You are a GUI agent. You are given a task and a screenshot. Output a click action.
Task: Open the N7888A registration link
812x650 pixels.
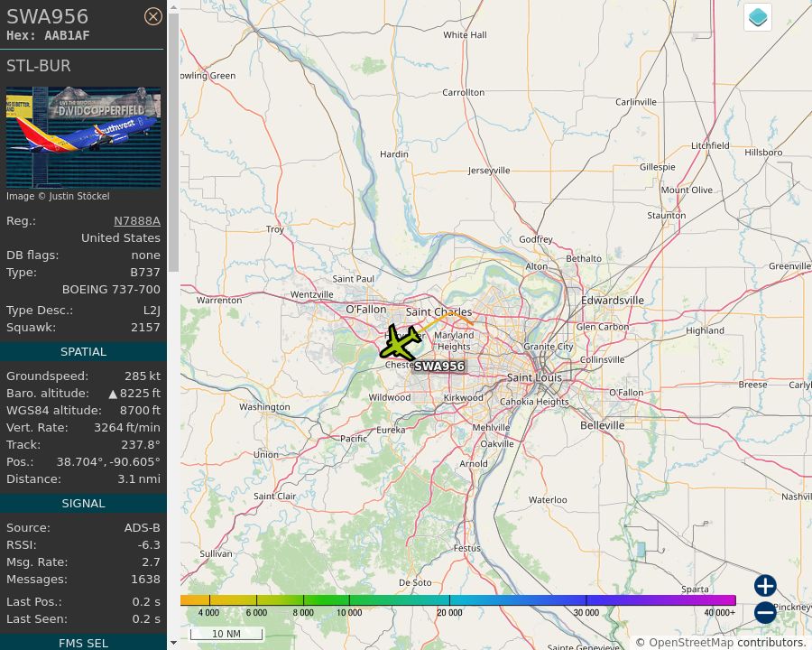(136, 220)
